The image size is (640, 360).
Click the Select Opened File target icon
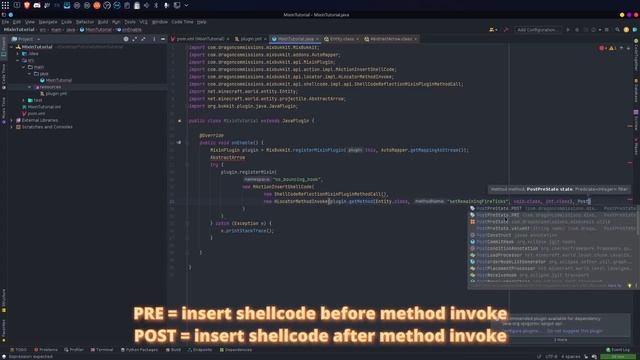coord(126,39)
